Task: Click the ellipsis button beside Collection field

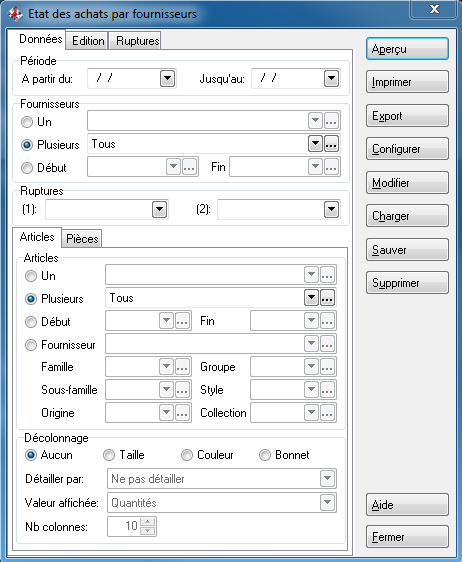Action: (327, 413)
